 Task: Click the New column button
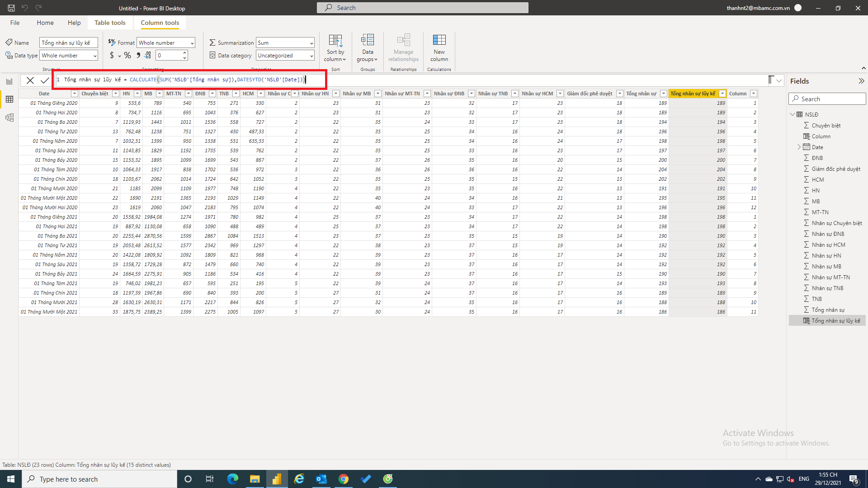click(439, 48)
